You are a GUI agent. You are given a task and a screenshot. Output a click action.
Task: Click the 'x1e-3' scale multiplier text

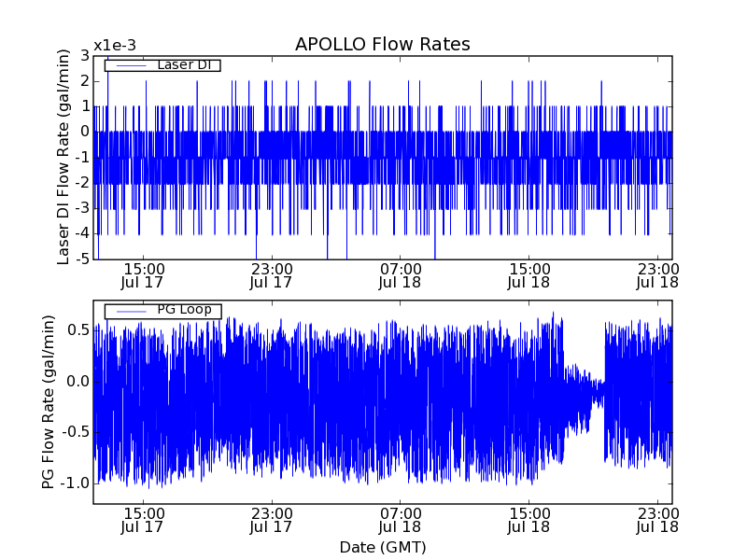115,46
